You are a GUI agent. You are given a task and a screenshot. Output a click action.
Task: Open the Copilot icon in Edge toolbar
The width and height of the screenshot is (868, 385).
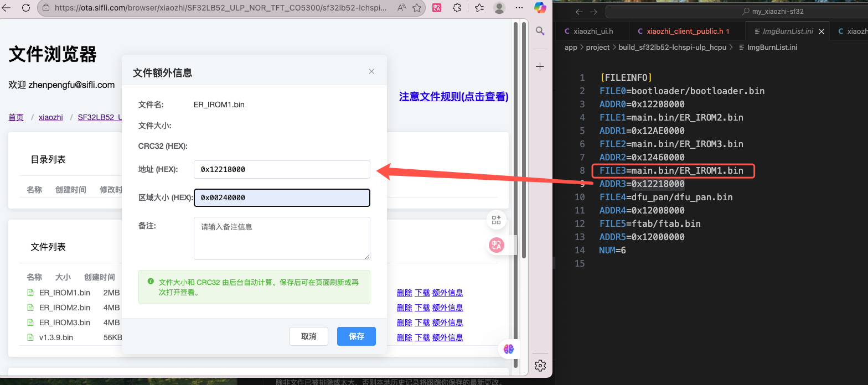[540, 8]
